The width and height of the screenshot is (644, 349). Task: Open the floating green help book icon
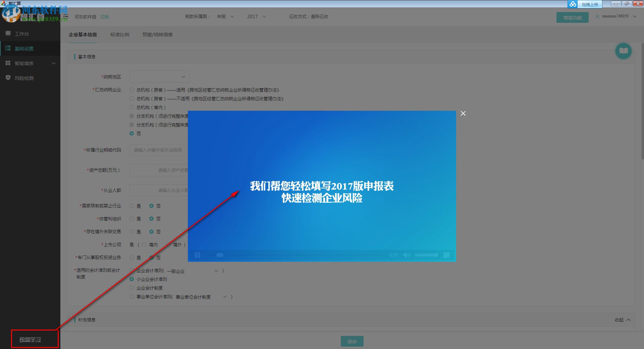pos(623,51)
